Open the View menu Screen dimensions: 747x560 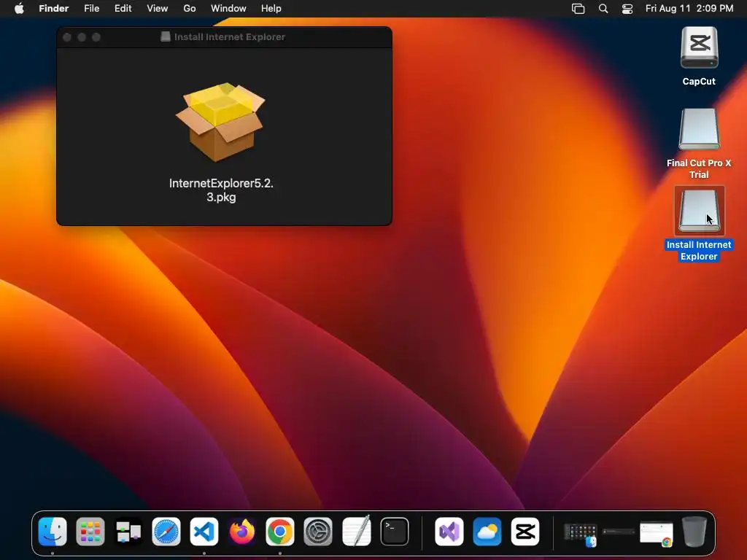pos(158,9)
